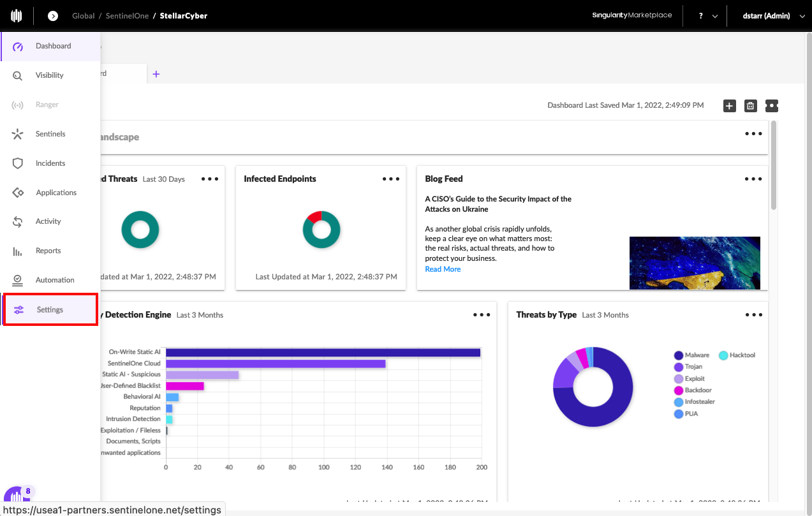Click the add widget plus icon

point(730,106)
